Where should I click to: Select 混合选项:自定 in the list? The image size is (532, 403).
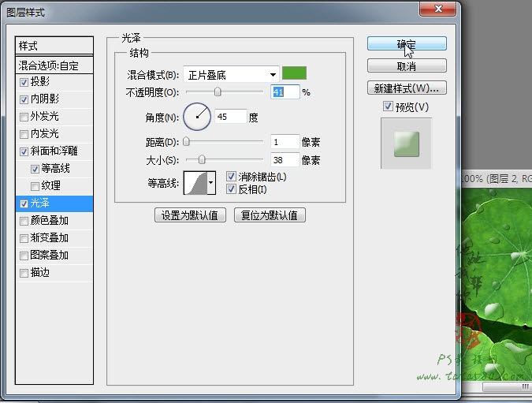(x=54, y=65)
